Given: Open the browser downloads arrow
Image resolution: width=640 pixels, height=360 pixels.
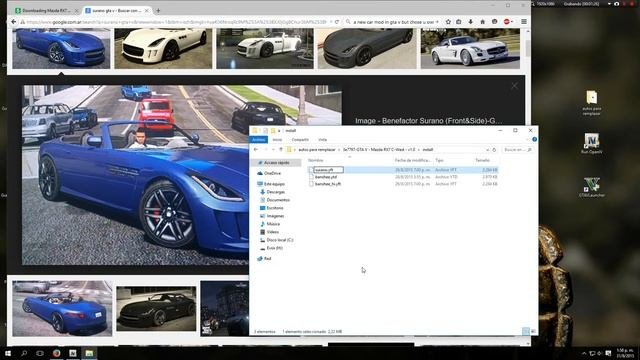Looking at the screenshot, I should (471, 22).
